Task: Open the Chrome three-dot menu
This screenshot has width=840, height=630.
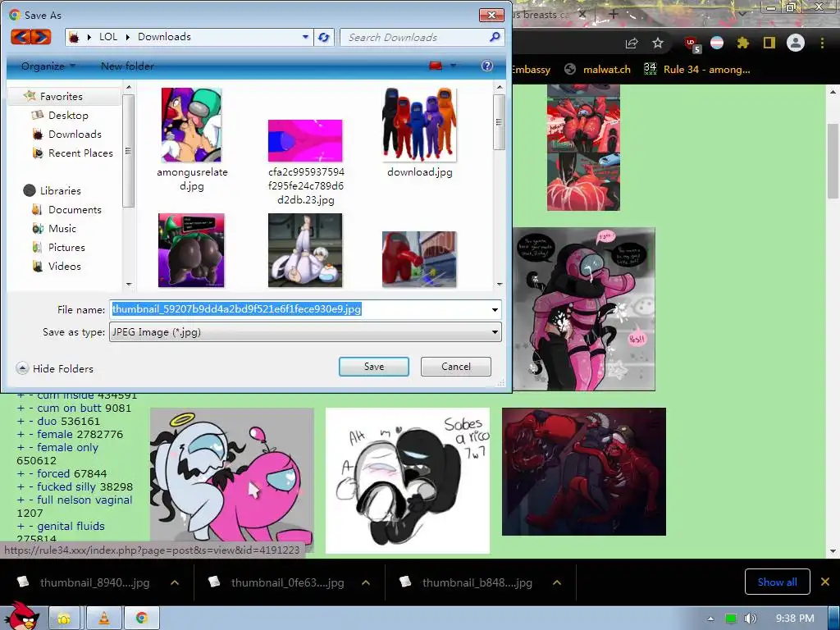Action: tap(822, 43)
